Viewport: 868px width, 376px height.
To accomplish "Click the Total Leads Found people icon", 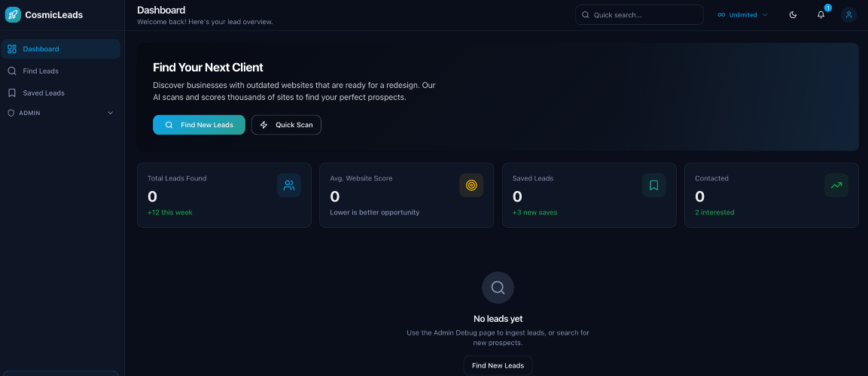I will [289, 185].
